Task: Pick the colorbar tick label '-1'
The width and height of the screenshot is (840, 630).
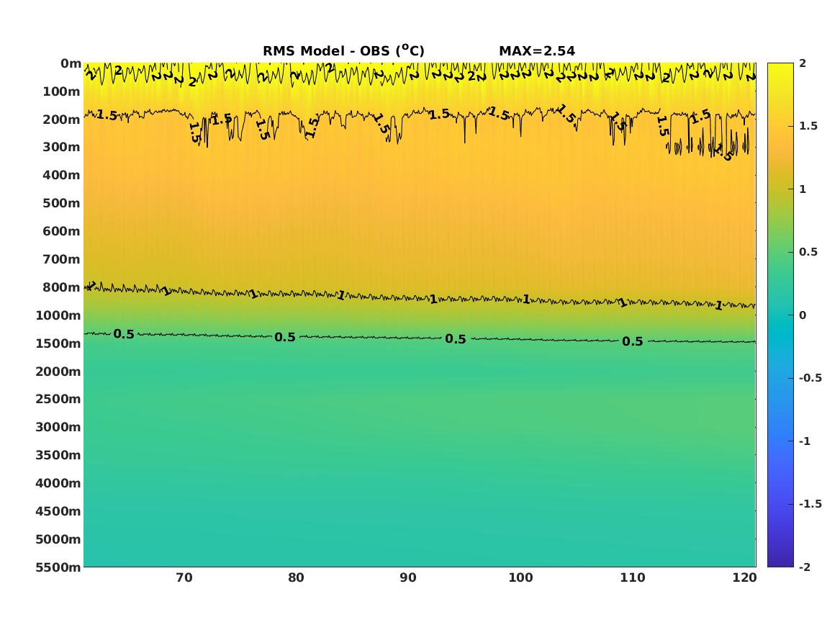Action: [x=805, y=441]
